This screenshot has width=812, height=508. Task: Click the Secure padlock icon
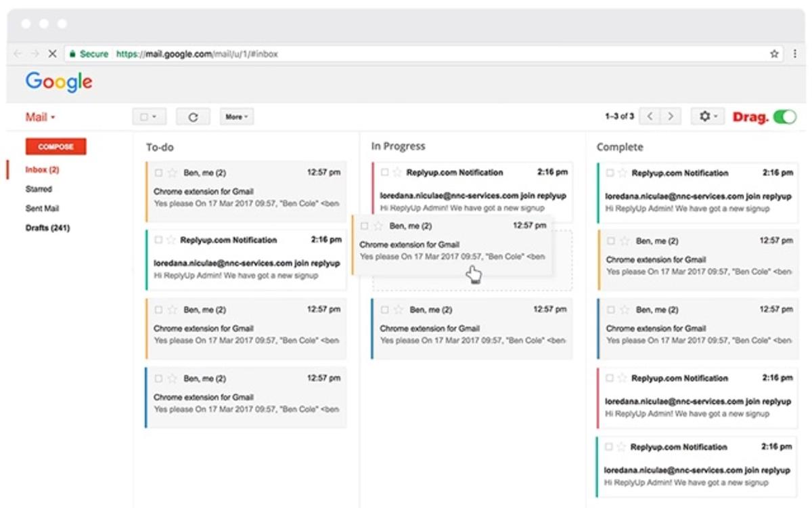pyautogui.click(x=72, y=54)
